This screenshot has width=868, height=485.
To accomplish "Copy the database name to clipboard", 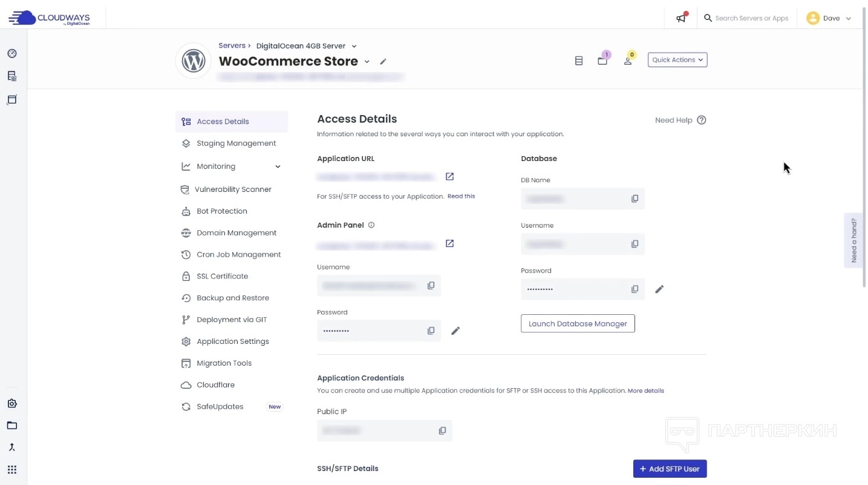I will (x=635, y=199).
